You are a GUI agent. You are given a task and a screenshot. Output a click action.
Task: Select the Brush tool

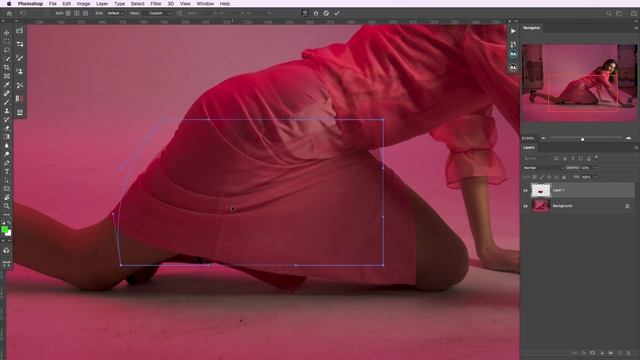[x=7, y=102]
